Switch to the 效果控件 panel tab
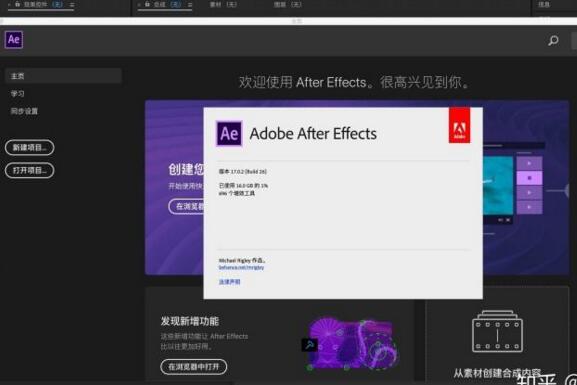This screenshot has width=577, height=385. point(43,5)
